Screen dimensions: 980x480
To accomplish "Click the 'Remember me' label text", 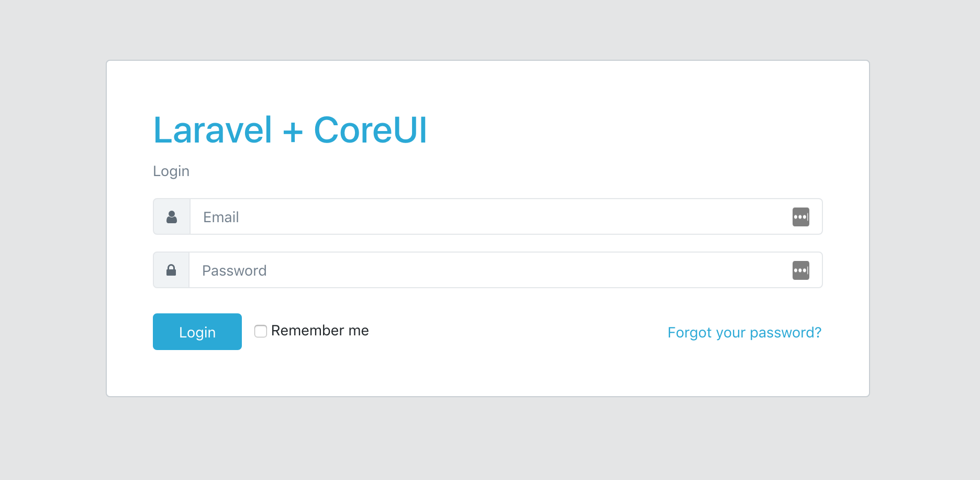I will (x=320, y=331).
